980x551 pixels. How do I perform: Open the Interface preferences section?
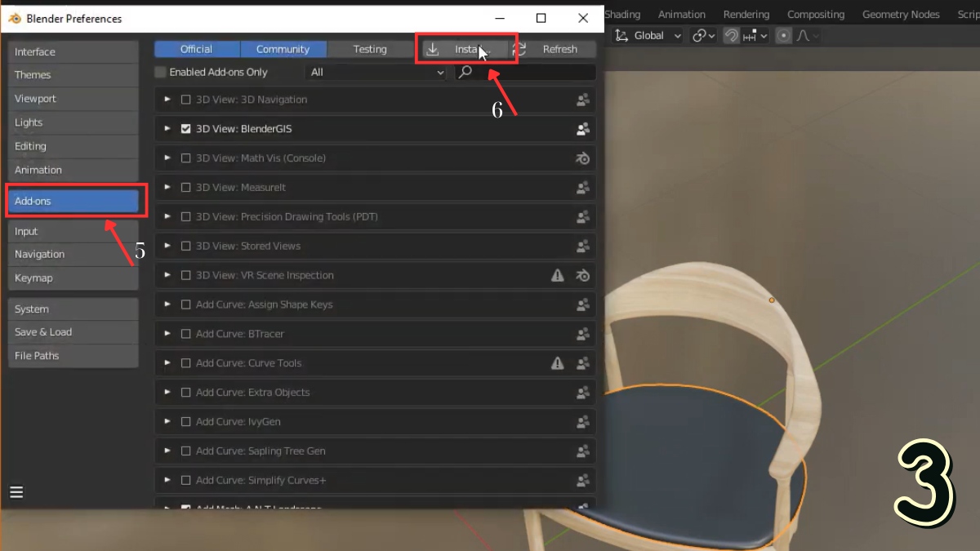tap(73, 51)
